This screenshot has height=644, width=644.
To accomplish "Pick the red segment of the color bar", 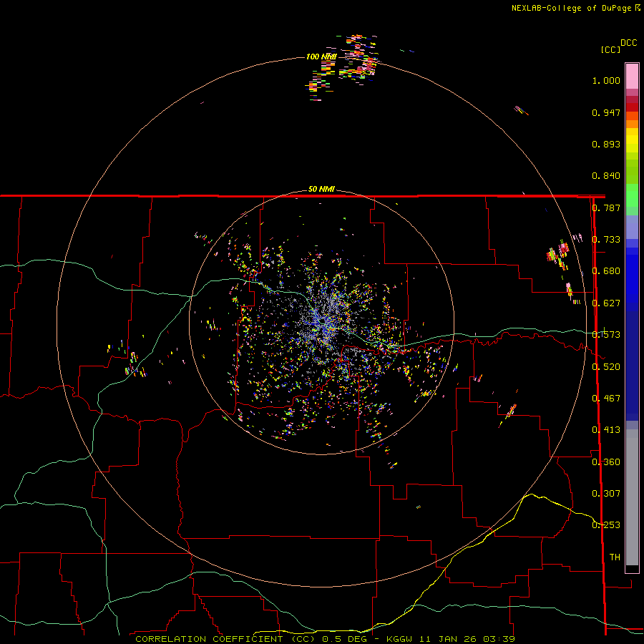I will pos(632,107).
